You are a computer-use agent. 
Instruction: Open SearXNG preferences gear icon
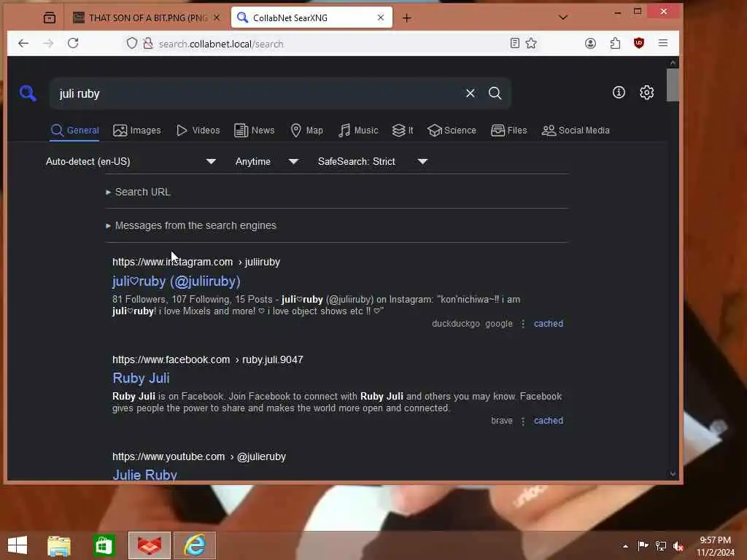[x=646, y=93]
